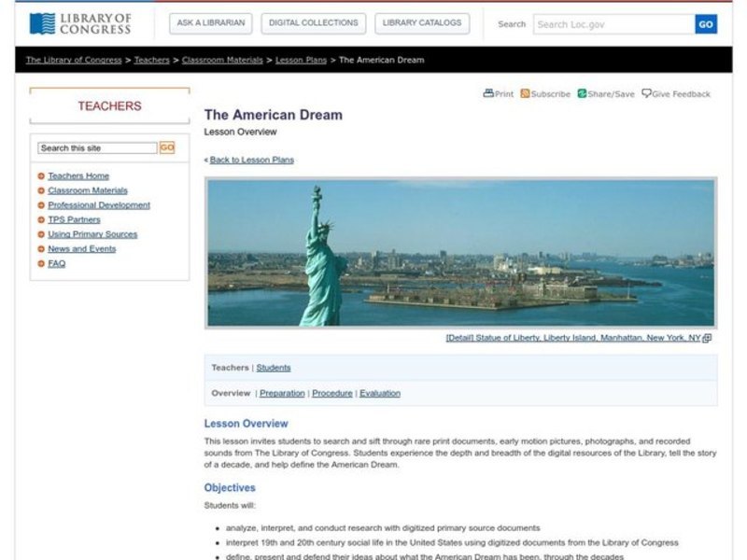This screenshot has width=747, height=560.
Task: Click the Ask A Librarian button
Action: 210,23
